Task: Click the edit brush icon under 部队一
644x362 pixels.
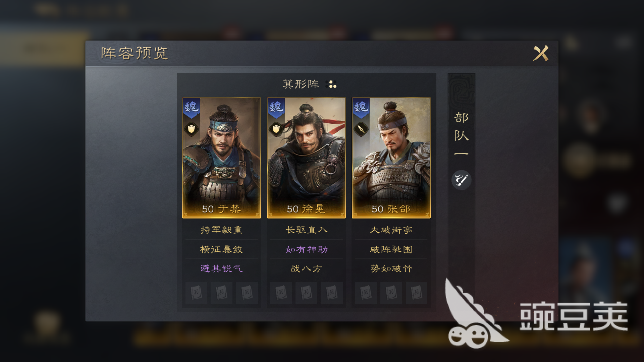Action: [461, 180]
